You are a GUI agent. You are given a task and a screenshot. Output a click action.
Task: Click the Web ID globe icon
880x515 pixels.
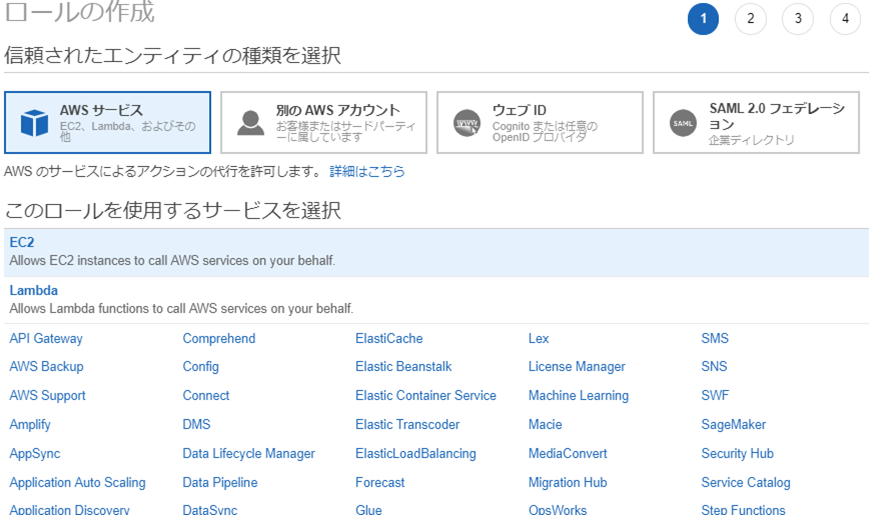pyautogui.click(x=467, y=122)
